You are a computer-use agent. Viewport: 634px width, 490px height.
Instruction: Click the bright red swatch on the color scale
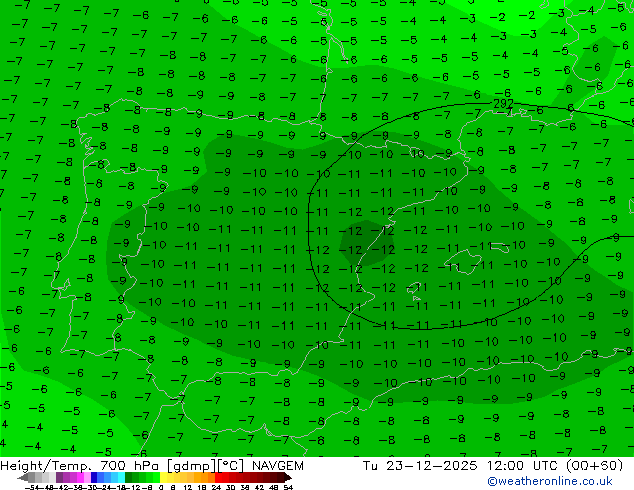(218, 477)
